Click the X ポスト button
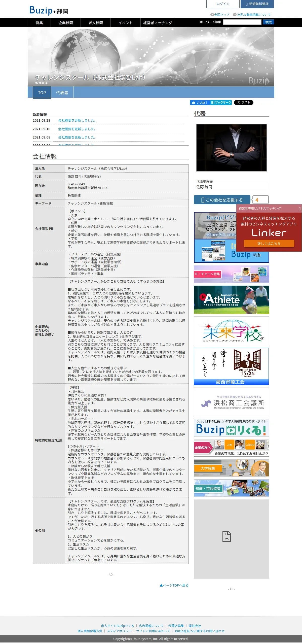This screenshot has height=644, width=302. (244, 103)
